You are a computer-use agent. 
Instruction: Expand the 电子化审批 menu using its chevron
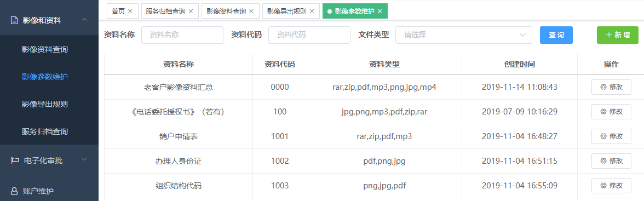pos(84,159)
